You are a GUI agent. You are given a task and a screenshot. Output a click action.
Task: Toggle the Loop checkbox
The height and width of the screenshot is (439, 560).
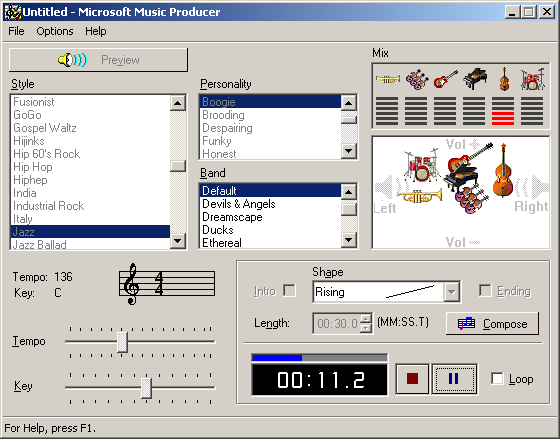pos(497,379)
